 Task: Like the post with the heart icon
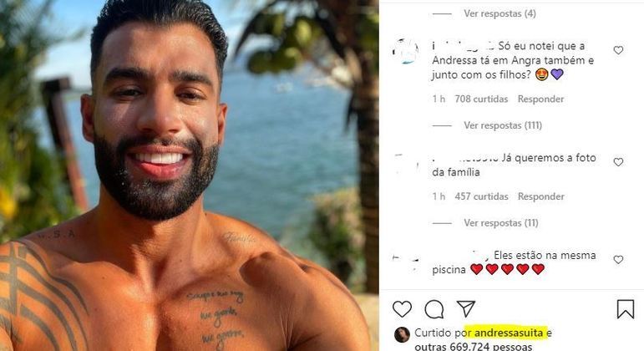click(402, 309)
